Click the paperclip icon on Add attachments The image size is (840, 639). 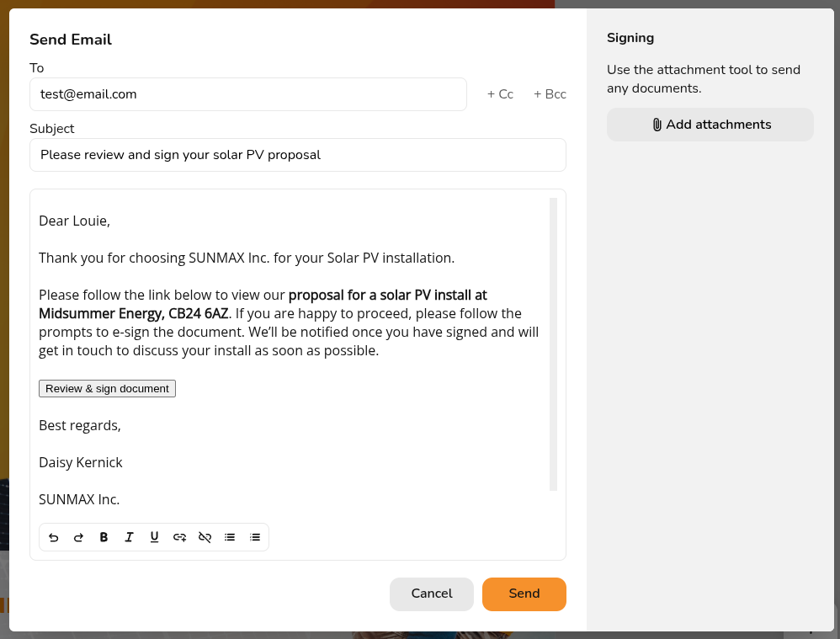point(657,125)
